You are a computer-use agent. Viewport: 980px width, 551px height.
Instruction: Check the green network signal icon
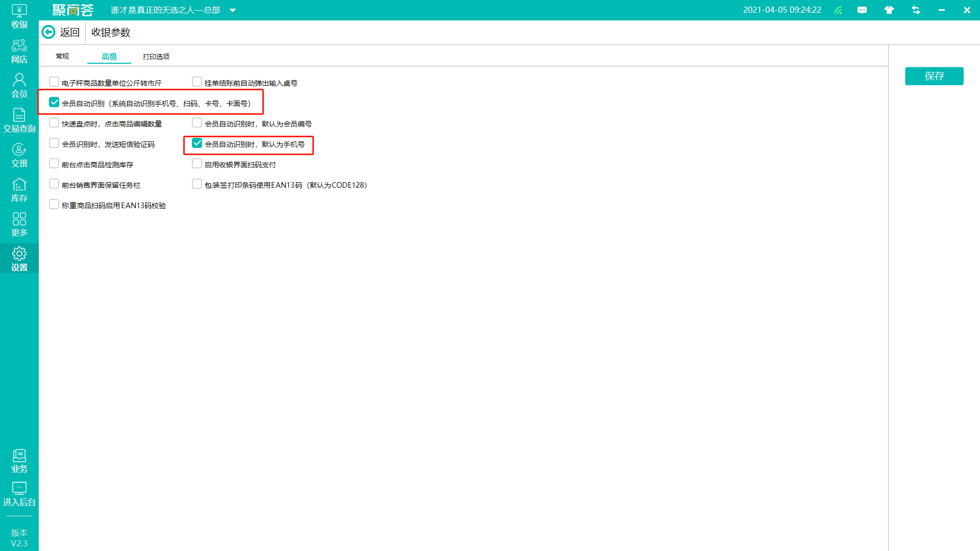pyautogui.click(x=838, y=10)
